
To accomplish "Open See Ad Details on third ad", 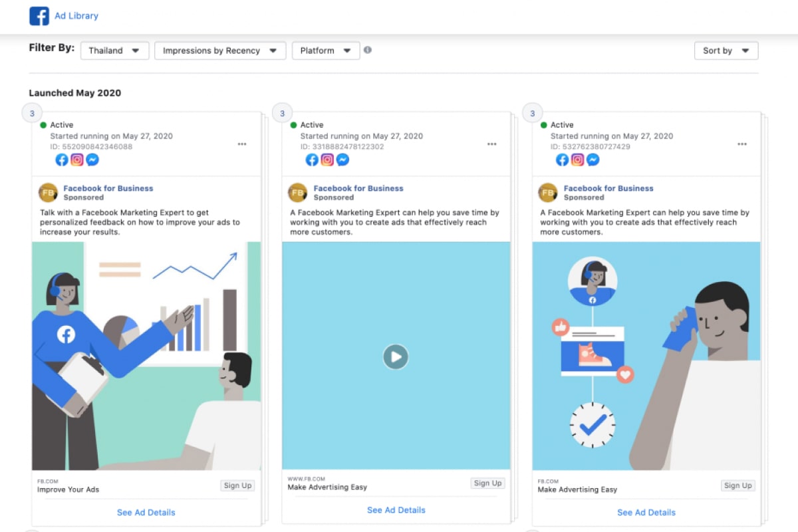I will [646, 512].
